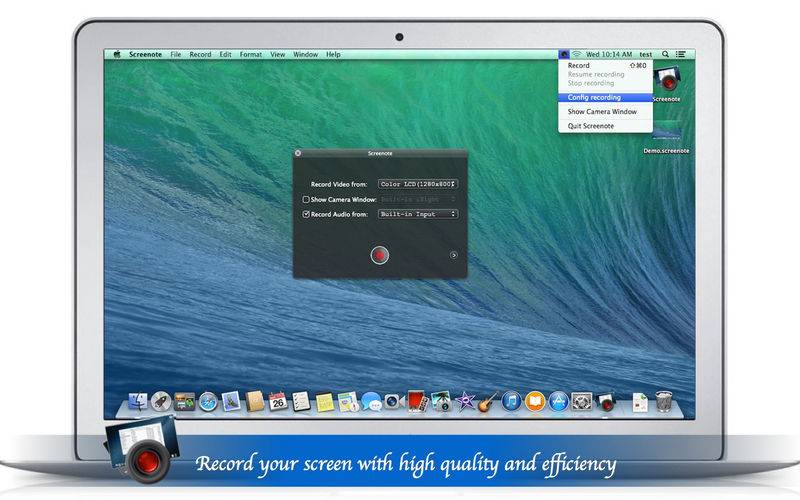This screenshot has width=800, height=500.
Task: Choose Show Camera Window in status menu
Action: 606,111
